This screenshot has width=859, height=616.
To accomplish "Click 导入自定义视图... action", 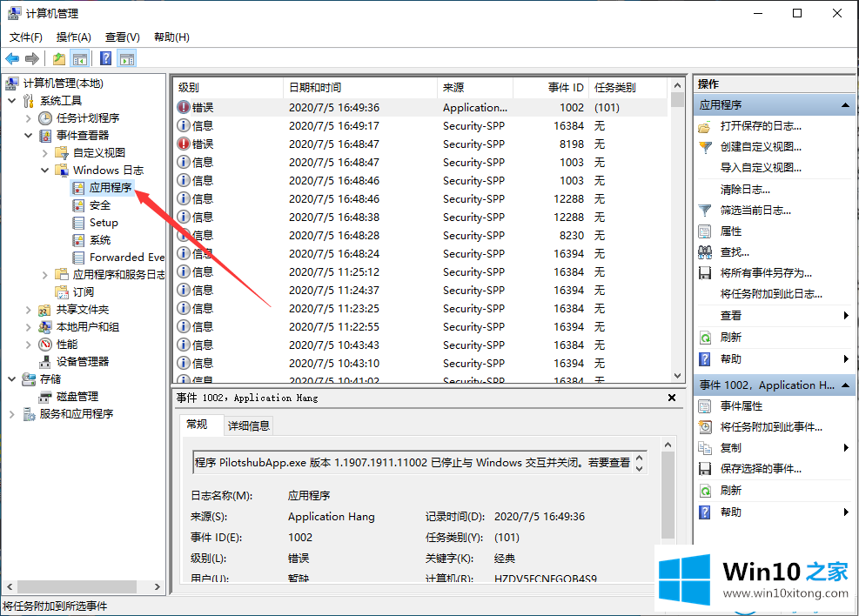I will click(761, 168).
